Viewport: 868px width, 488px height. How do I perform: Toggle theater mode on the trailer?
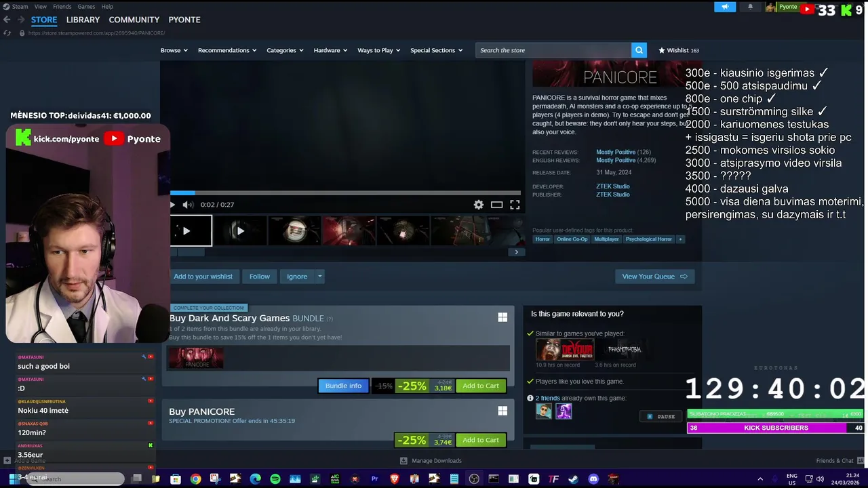point(496,205)
